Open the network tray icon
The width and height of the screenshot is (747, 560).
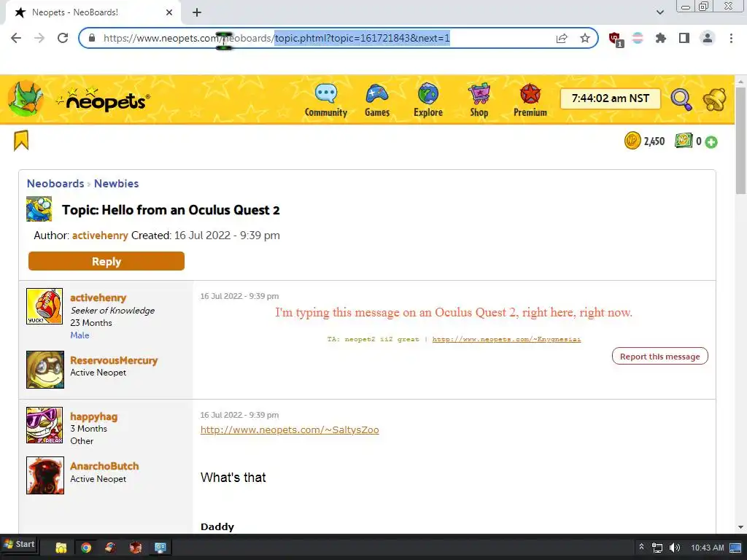pyautogui.click(x=657, y=548)
